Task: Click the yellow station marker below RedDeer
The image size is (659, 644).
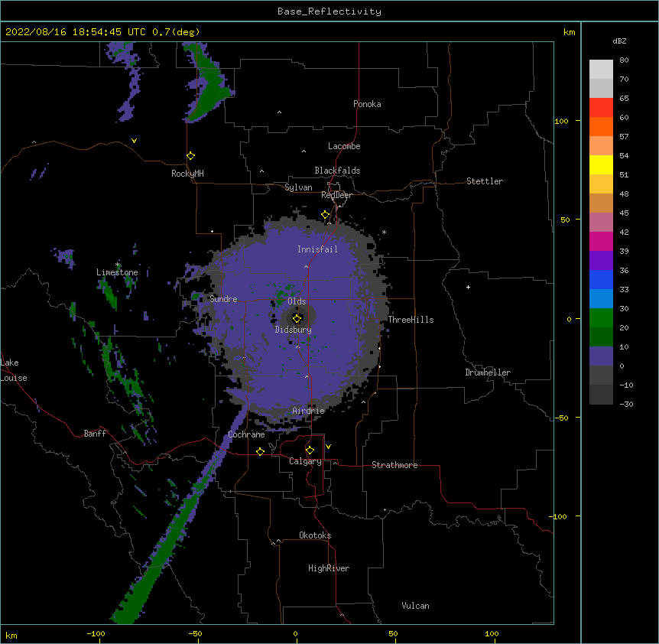Action: tap(325, 215)
